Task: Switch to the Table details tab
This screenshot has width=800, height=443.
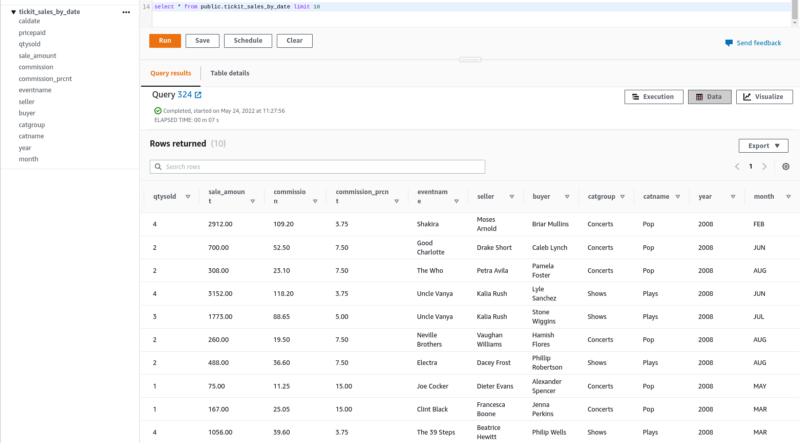Action: pyautogui.click(x=230, y=73)
